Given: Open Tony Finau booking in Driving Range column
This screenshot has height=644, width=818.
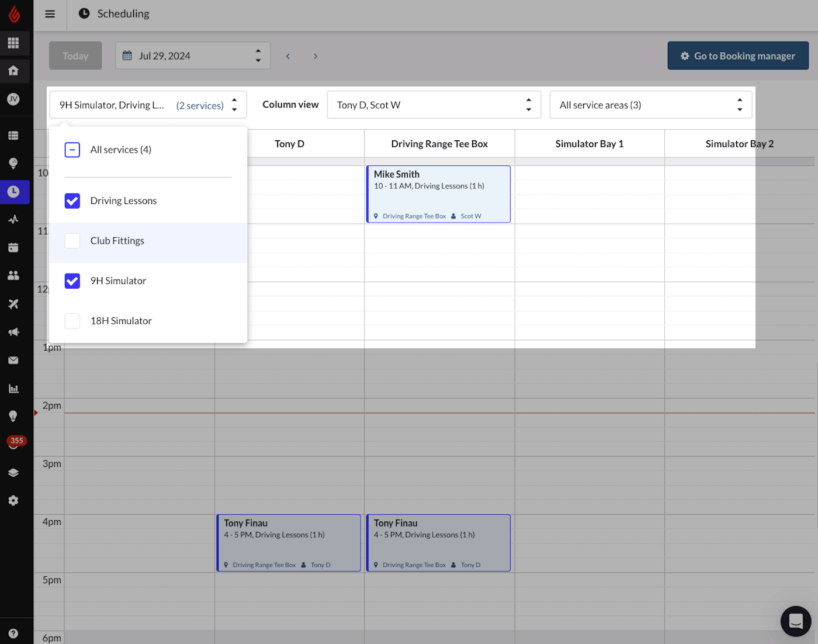Looking at the screenshot, I should click(438, 543).
